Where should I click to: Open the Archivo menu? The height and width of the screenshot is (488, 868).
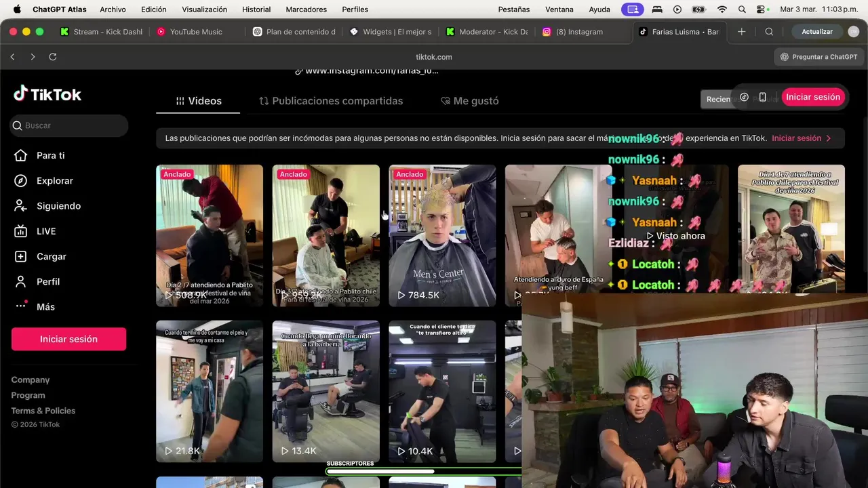click(x=113, y=9)
